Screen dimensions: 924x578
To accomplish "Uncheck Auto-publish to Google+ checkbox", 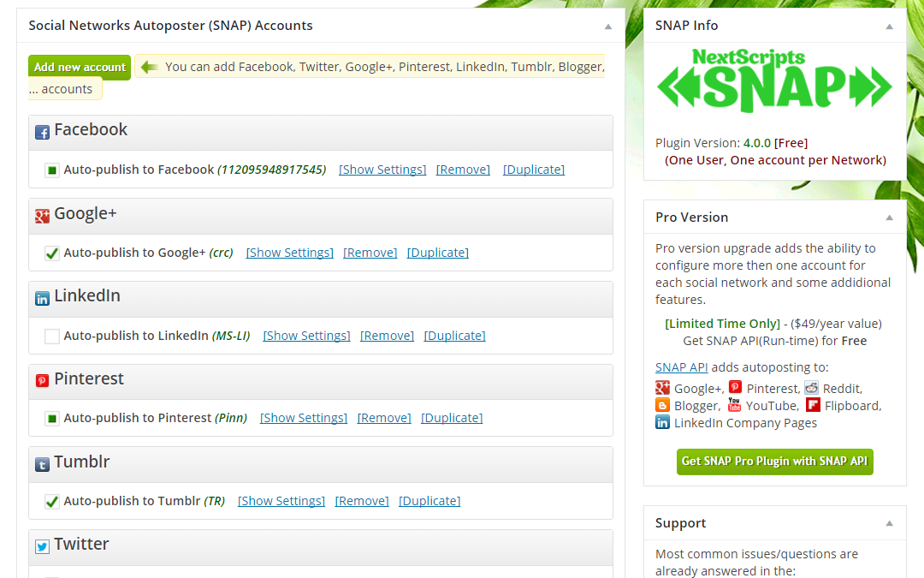I will 52,253.
